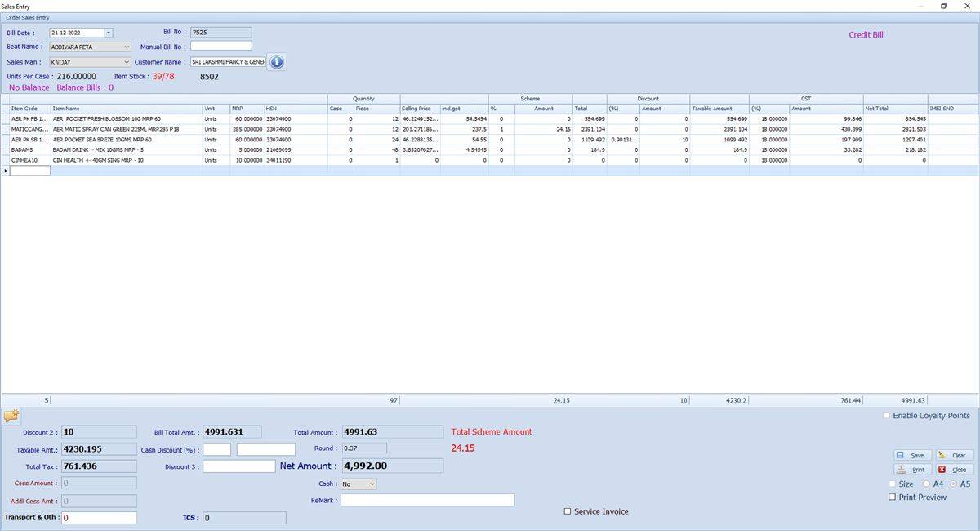Open the Bill Date picker dropdown
980x531 pixels.
pos(109,33)
